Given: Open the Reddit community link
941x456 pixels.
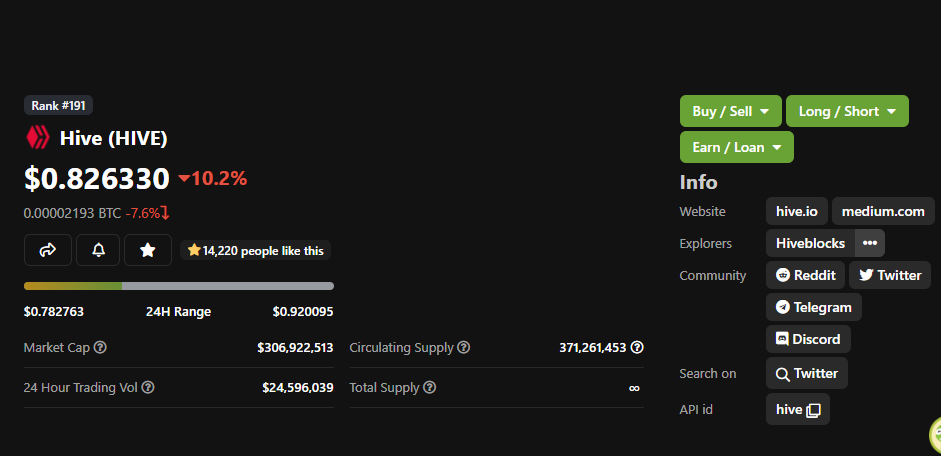Looking at the screenshot, I should 805,275.
